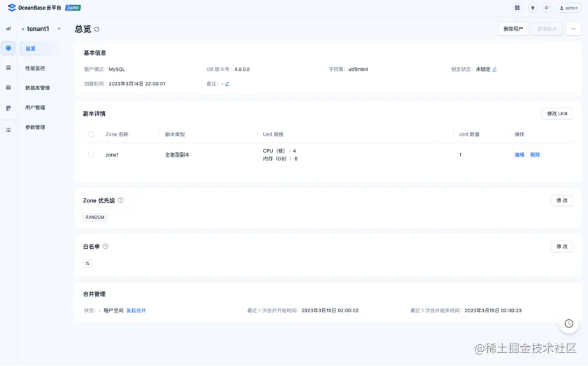
Task: Click the sliders rail icon beside 参数管理
Action: (x=8, y=129)
